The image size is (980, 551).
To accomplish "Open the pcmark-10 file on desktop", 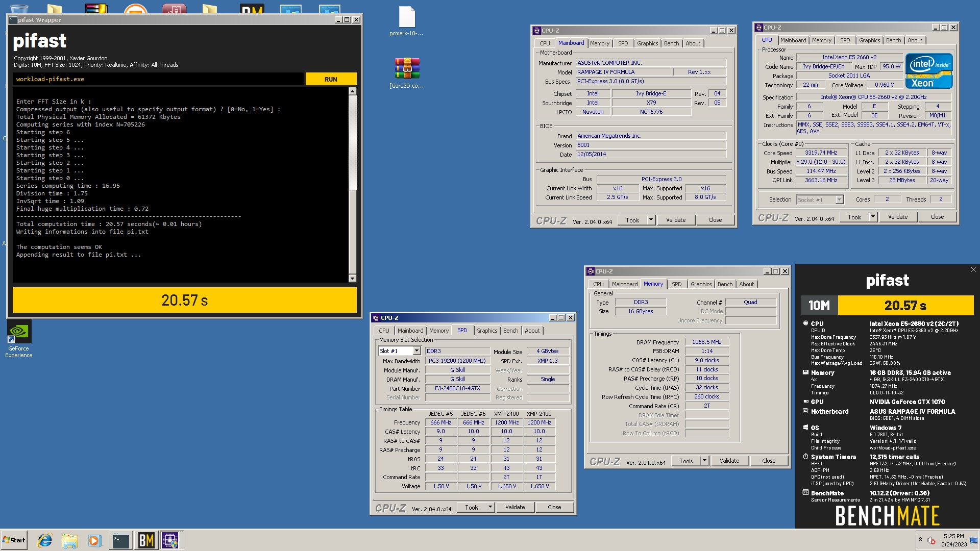I will point(407,21).
